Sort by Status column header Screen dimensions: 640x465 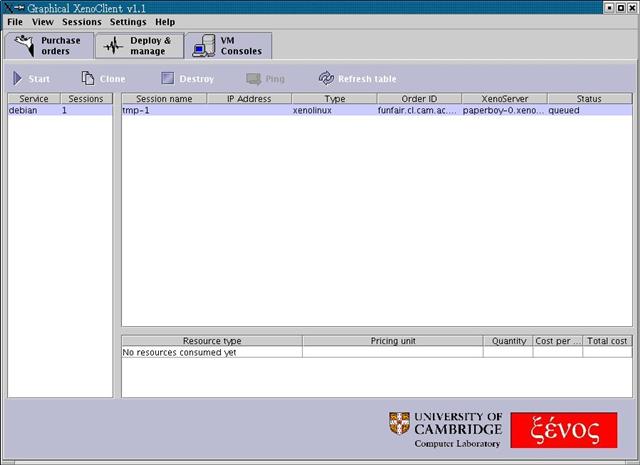589,99
